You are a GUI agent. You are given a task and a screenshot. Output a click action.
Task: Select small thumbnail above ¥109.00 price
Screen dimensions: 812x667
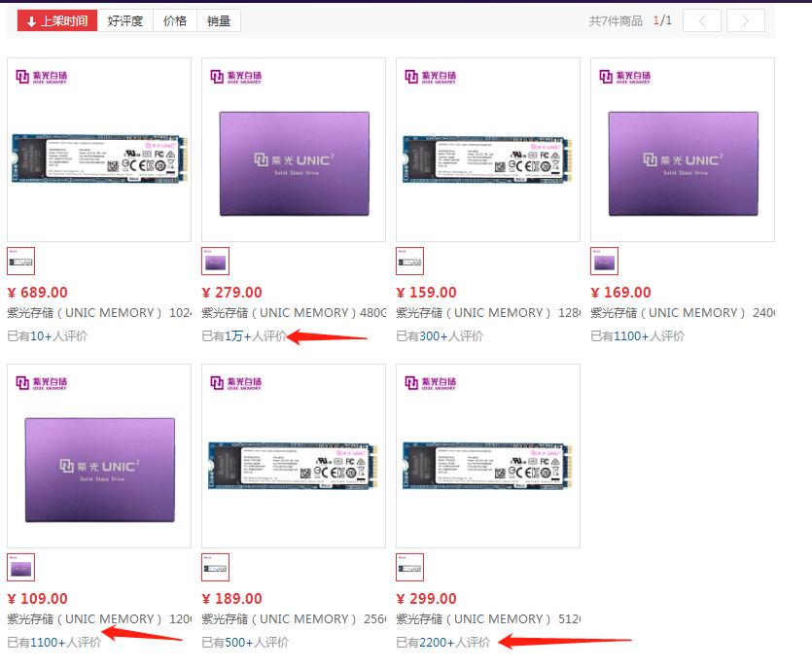(x=21, y=567)
